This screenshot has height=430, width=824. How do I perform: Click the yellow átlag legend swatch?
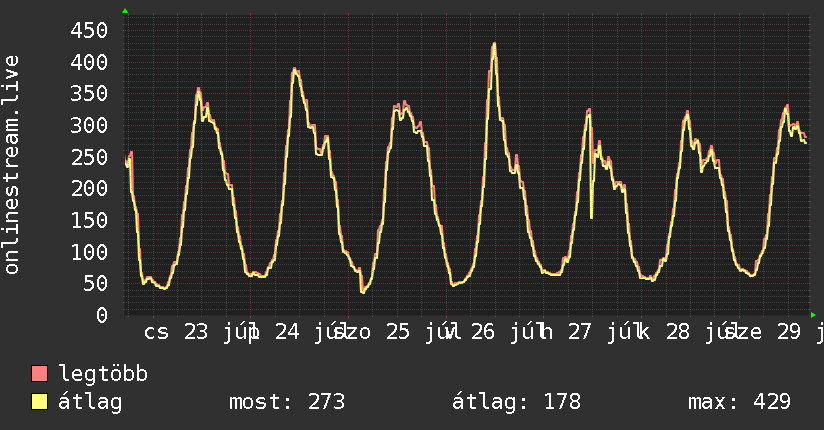[x=39, y=402]
